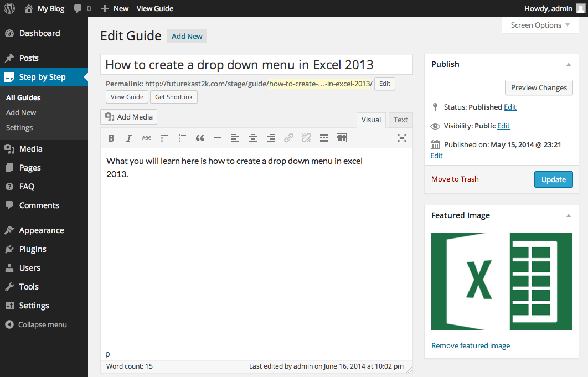Expand the Screen Options panel
588x377 pixels.
[540, 25]
